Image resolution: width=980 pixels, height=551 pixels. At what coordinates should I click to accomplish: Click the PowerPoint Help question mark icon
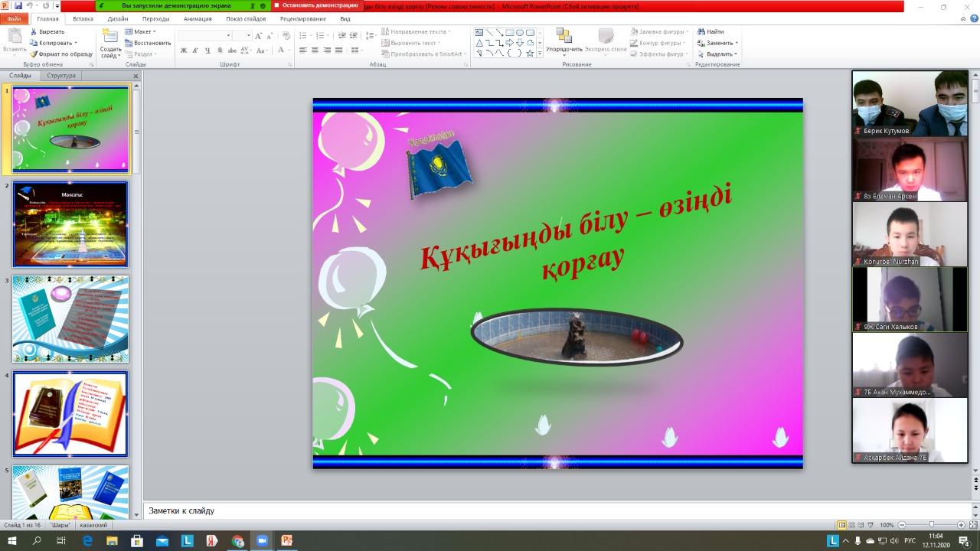coord(972,18)
